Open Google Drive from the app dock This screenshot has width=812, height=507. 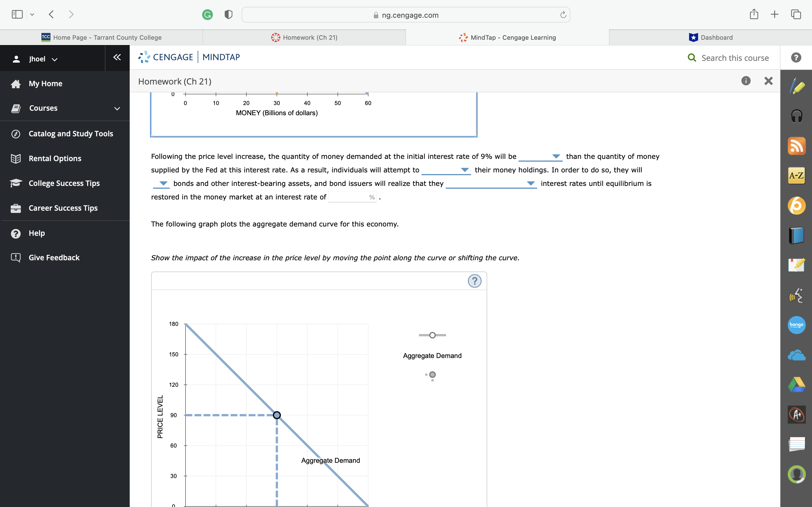pos(796,384)
